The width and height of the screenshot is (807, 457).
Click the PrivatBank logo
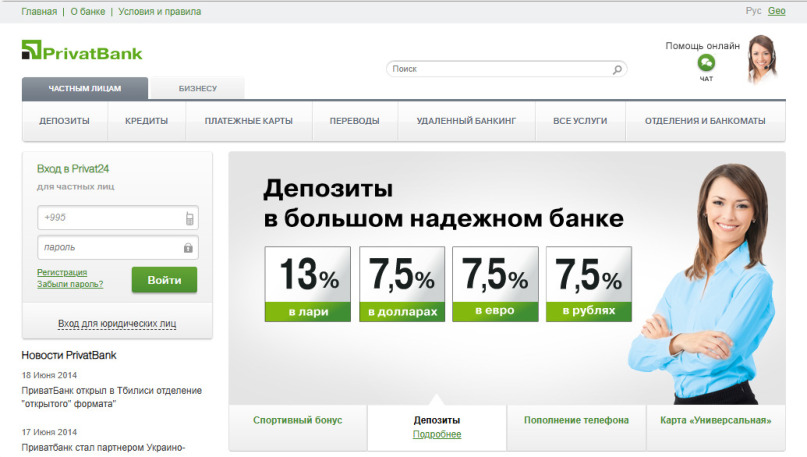coord(82,51)
